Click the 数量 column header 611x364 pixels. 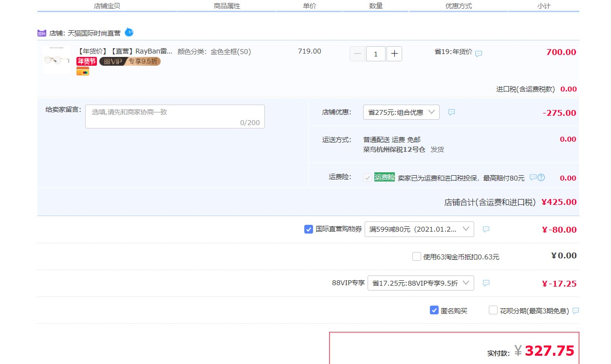(376, 6)
